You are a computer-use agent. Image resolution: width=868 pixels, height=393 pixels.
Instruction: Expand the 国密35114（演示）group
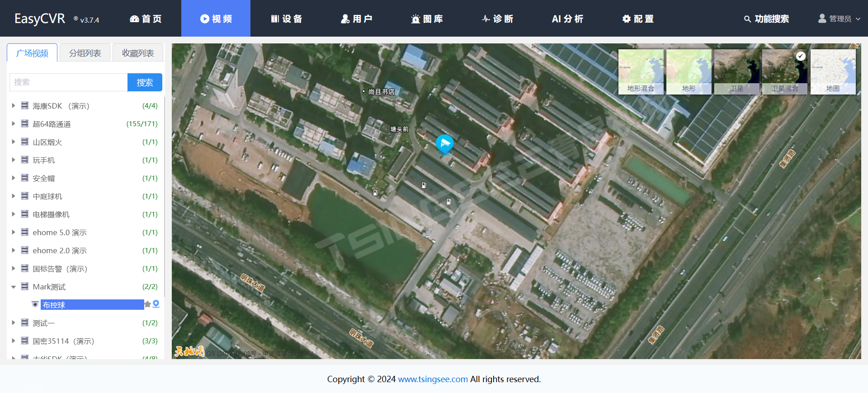pyautogui.click(x=14, y=341)
